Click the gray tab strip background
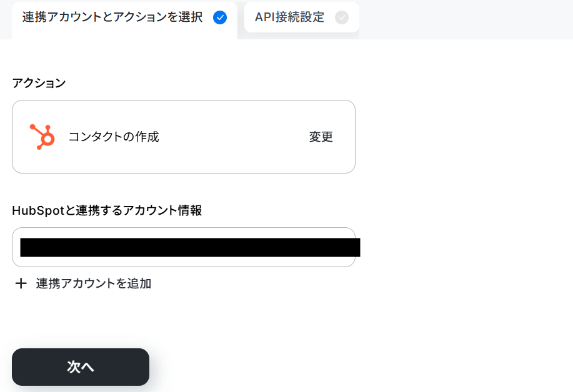573x392 pixels. tap(466, 19)
